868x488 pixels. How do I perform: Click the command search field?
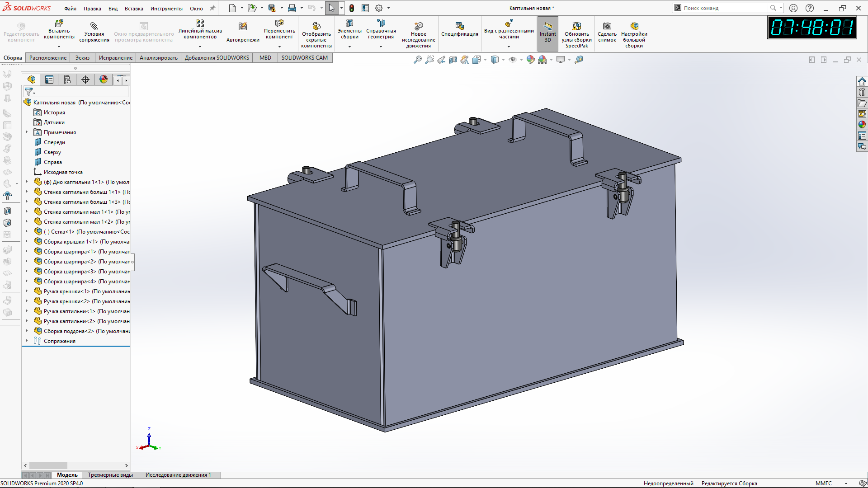click(726, 8)
